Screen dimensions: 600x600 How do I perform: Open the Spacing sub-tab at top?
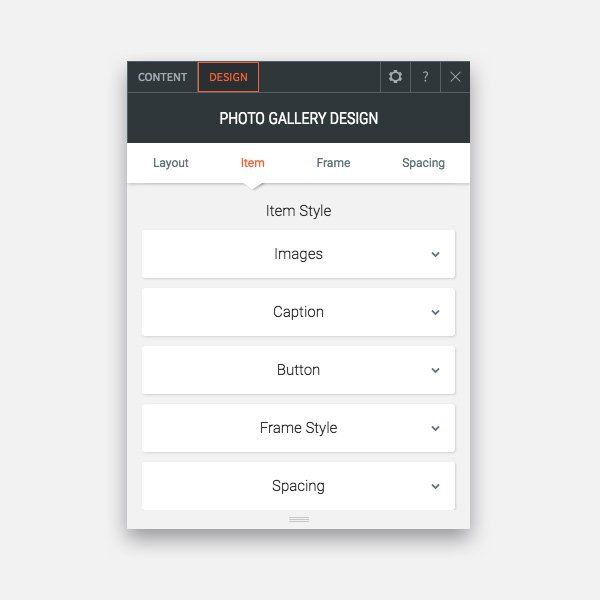(x=423, y=163)
